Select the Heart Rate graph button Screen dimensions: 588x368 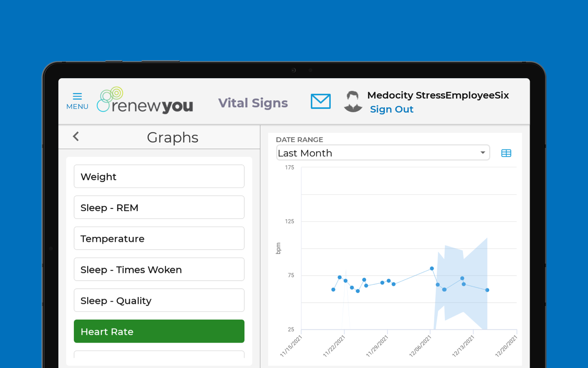(x=159, y=331)
